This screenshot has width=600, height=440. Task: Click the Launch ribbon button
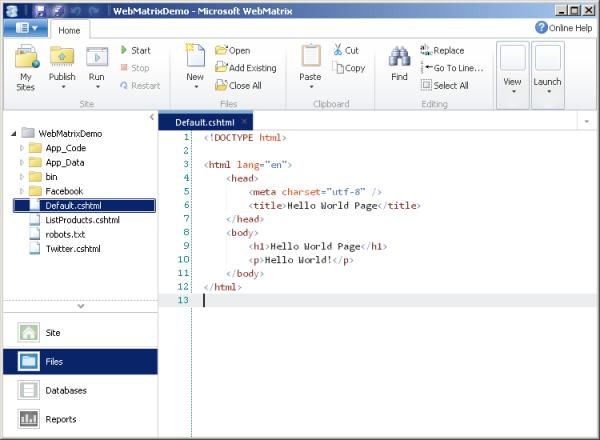(x=548, y=75)
